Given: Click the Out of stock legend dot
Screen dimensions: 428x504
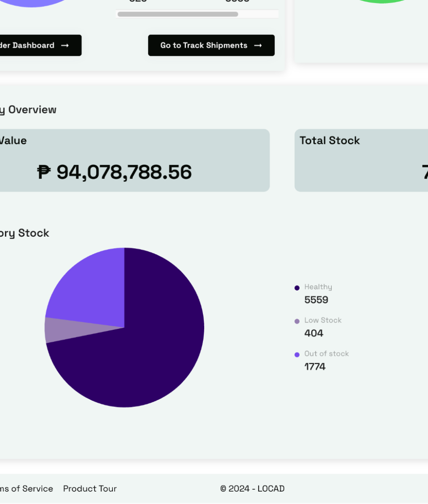Looking at the screenshot, I should pos(297,355).
